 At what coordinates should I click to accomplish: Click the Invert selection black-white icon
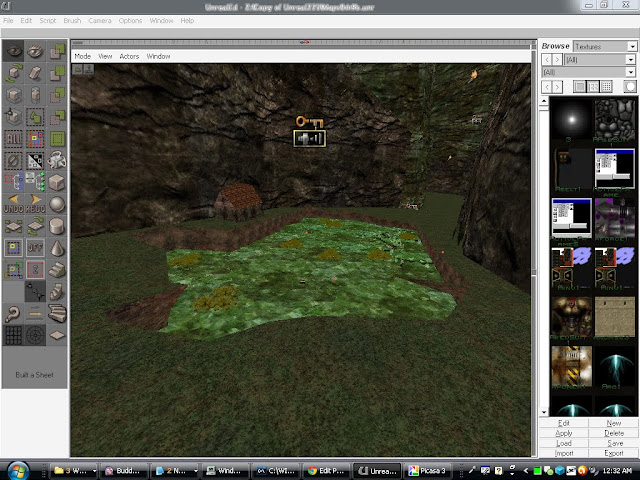click(x=35, y=161)
